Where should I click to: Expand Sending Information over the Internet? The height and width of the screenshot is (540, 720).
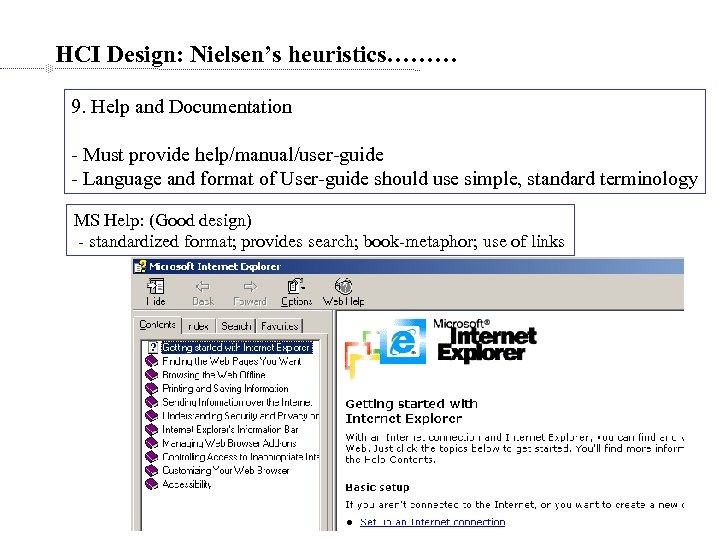237,402
